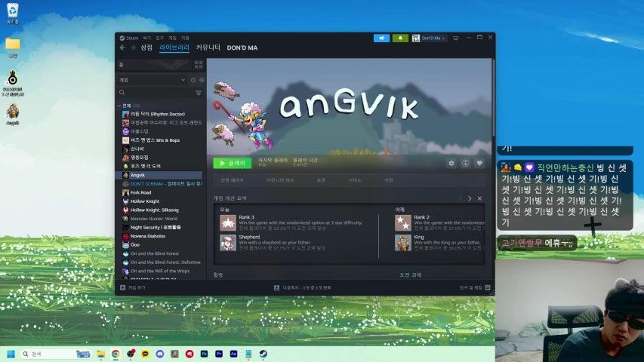Collapse the 전체 games category
The height and width of the screenshot is (362, 644).
pos(119,106)
